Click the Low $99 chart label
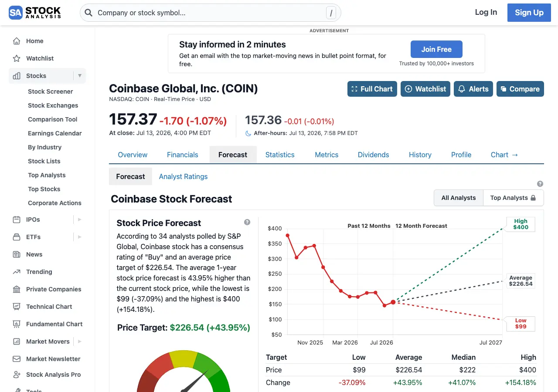This screenshot has width=558, height=392. coord(521,324)
